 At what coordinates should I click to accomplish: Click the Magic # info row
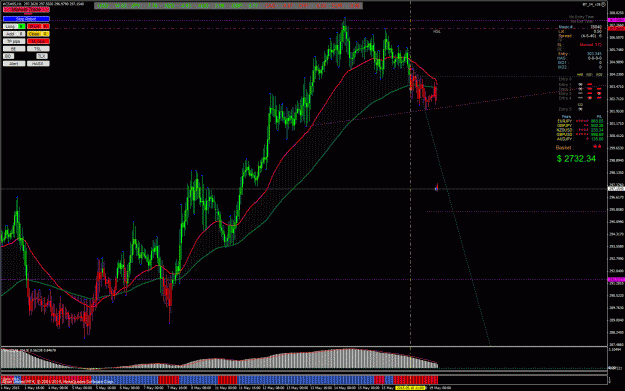pos(580,27)
